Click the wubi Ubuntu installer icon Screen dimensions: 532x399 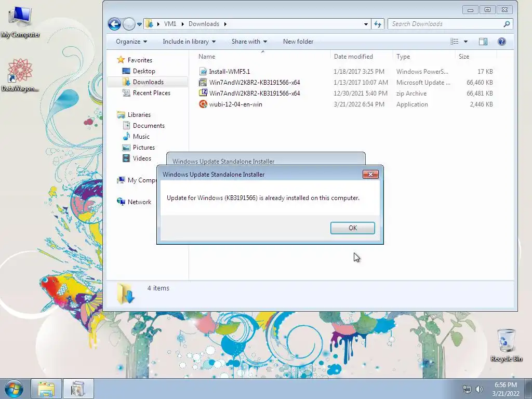click(x=203, y=104)
